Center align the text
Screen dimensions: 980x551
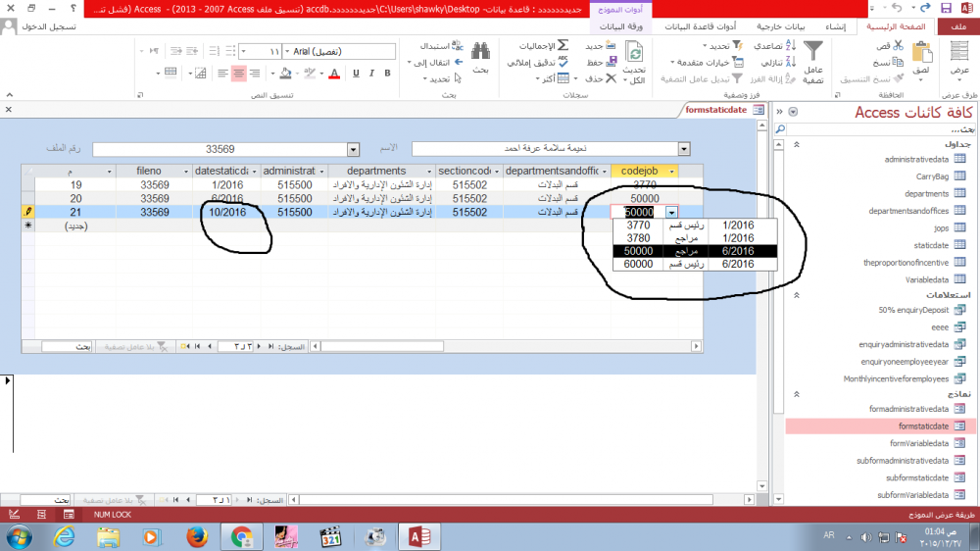[x=239, y=74]
